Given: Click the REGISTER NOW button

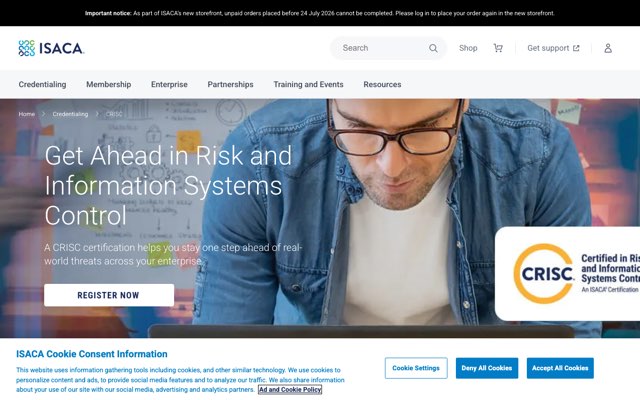Looking at the screenshot, I should pyautogui.click(x=109, y=295).
